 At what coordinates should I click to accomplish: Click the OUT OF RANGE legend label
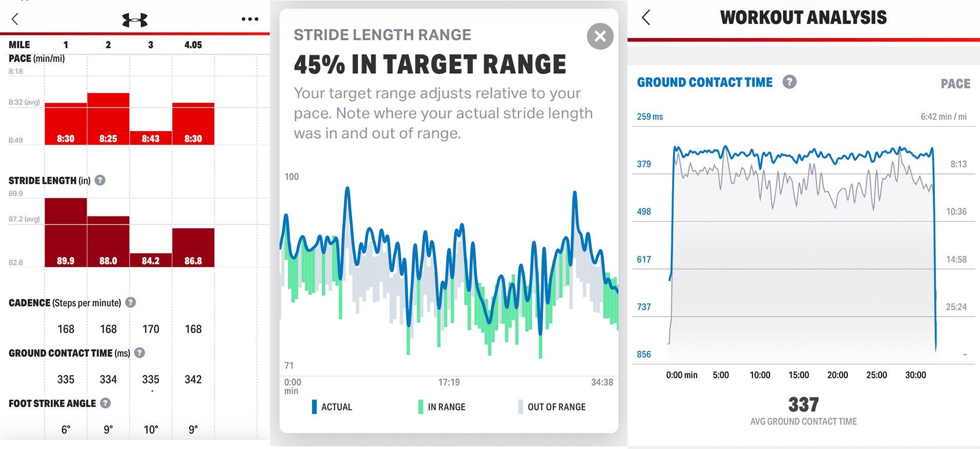tap(556, 407)
